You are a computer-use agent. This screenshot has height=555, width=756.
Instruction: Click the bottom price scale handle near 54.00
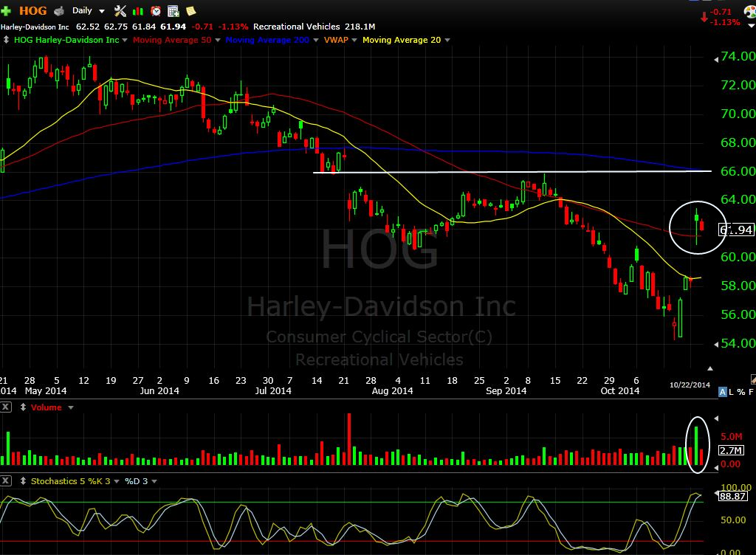[716, 344]
